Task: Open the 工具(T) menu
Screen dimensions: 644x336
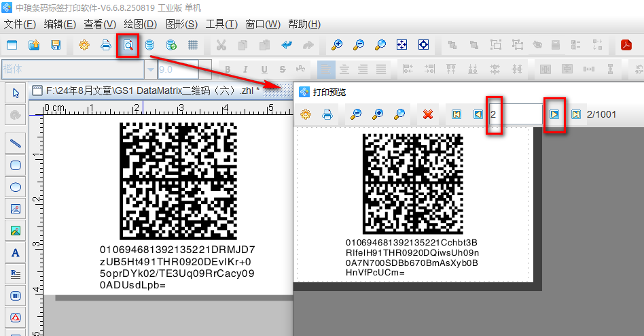Action: [x=221, y=24]
